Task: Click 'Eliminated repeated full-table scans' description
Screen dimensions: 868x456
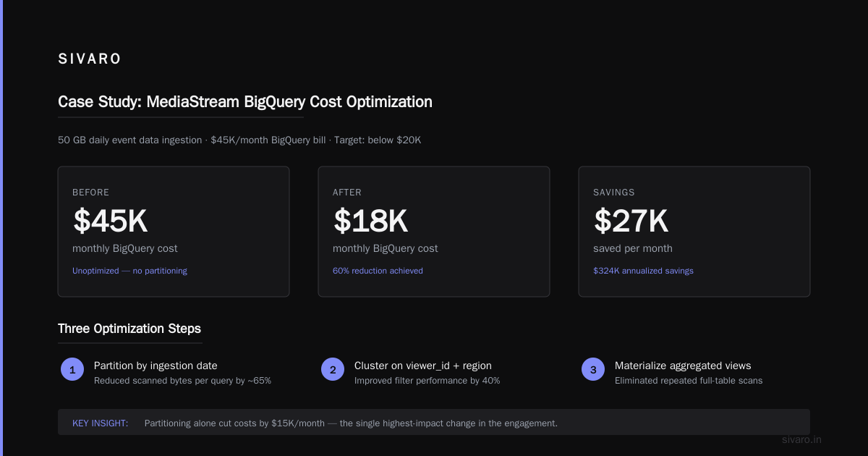Action: (x=689, y=381)
